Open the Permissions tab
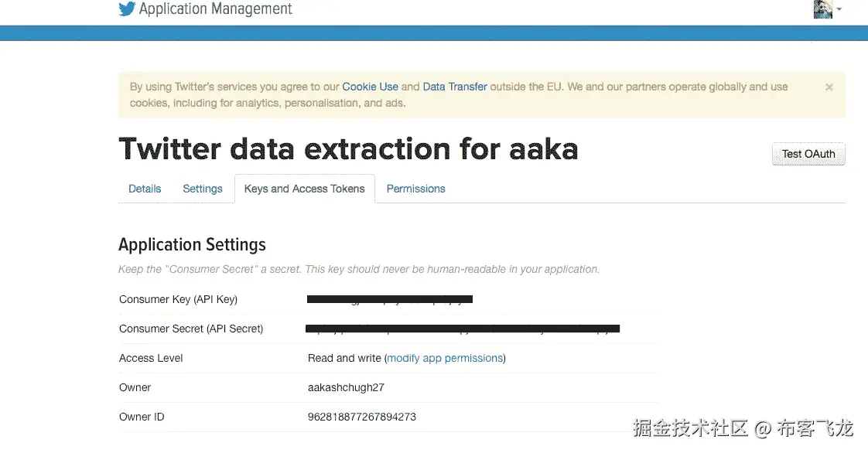 click(x=415, y=189)
